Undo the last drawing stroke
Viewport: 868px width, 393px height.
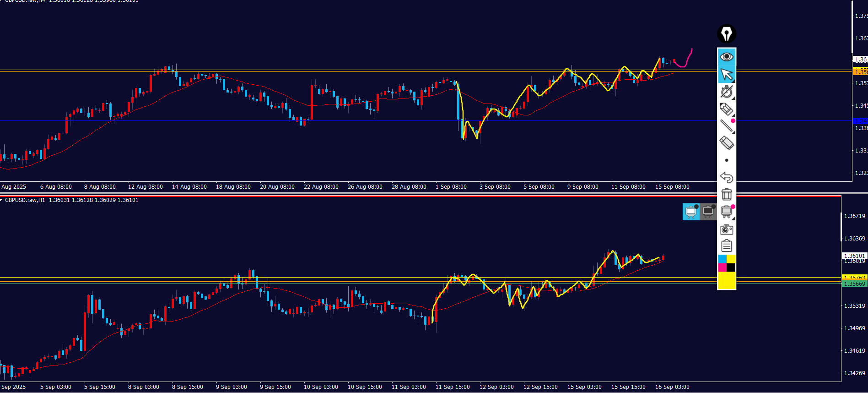pos(726,177)
